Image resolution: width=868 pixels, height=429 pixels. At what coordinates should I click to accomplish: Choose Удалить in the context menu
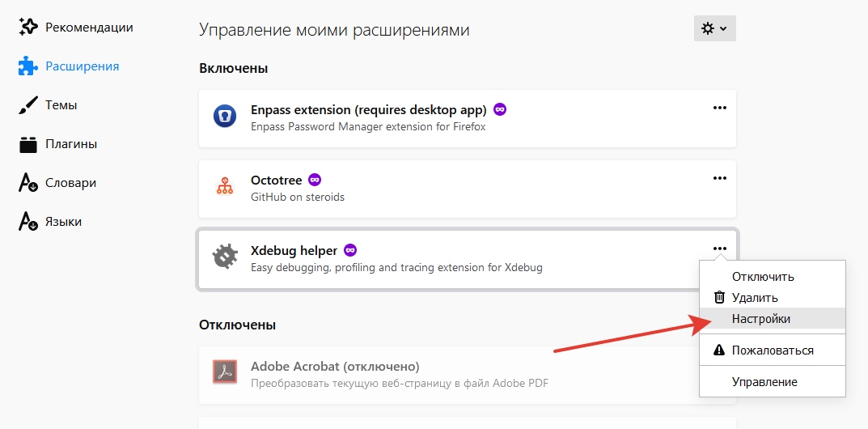click(773, 298)
